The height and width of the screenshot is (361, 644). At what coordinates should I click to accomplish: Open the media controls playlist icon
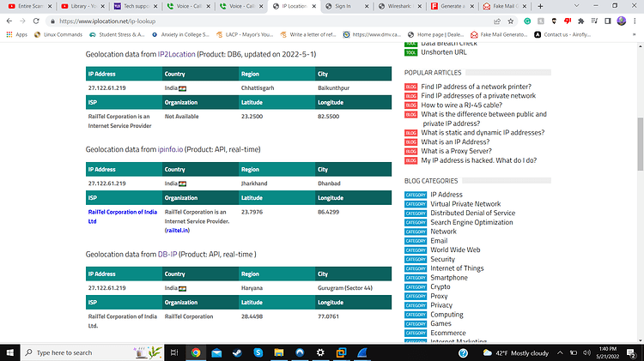tap(594, 21)
